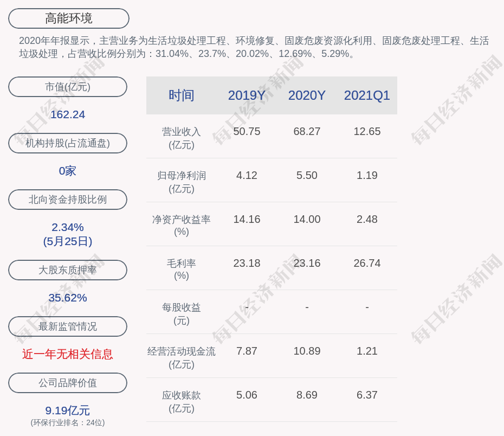Screen dimensions: 504x436
Task: Select ROE value 14.00
Action: click(x=307, y=219)
